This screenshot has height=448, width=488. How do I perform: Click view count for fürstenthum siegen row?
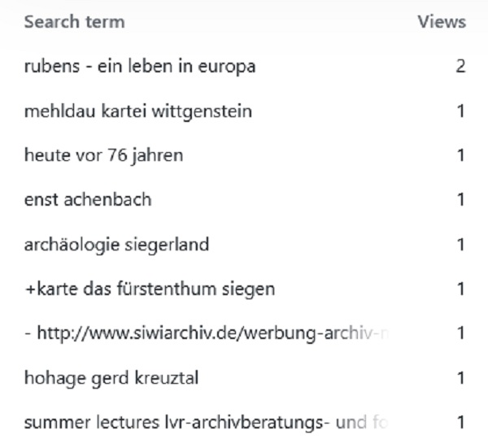pyautogui.click(x=461, y=289)
